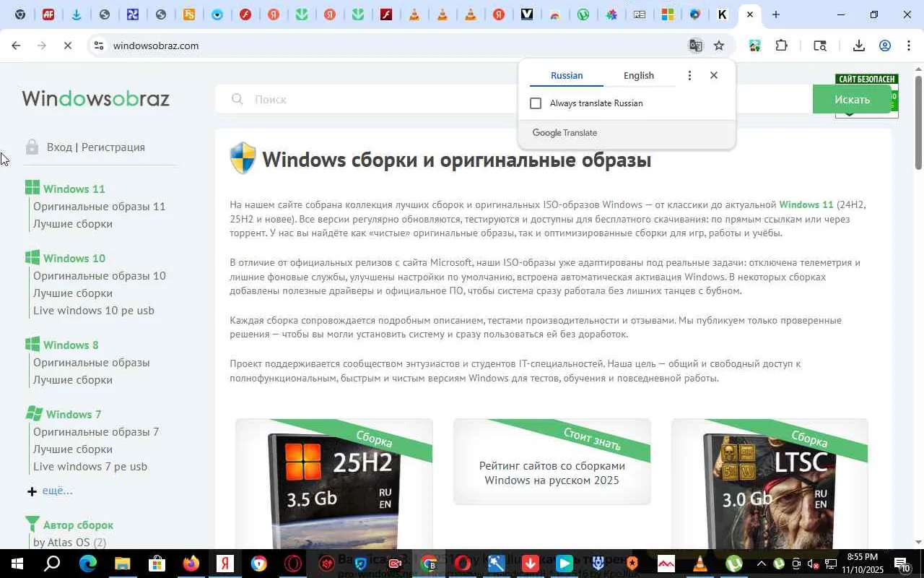This screenshot has height=578, width=924.
Task: Open Live windows 10 pe usb link
Action: [94, 310]
